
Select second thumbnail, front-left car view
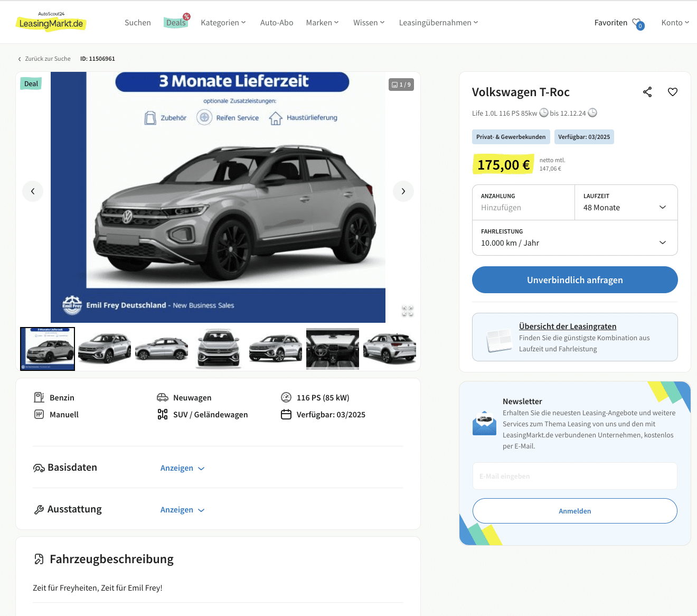(x=105, y=349)
